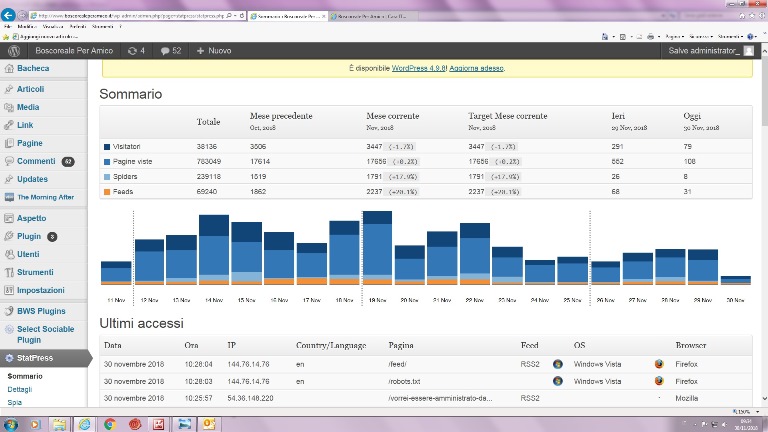Open the Articoli menu
The height and width of the screenshot is (432, 768).
(x=30, y=89)
